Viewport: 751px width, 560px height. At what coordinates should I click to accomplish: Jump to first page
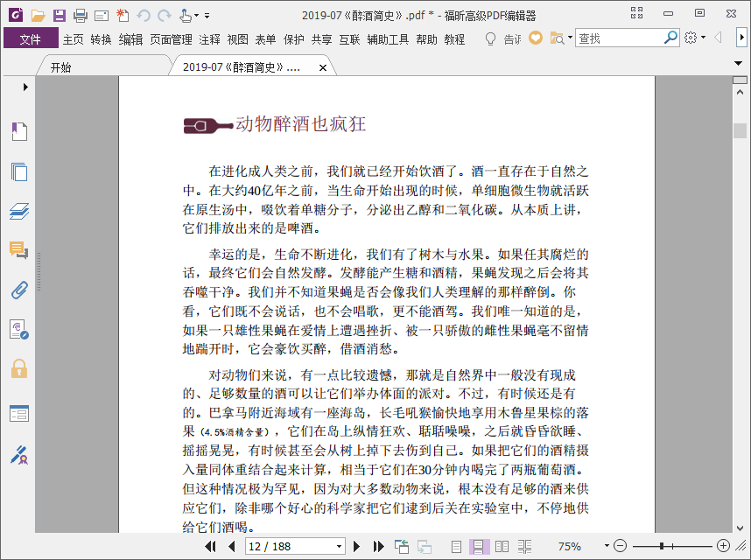210,546
